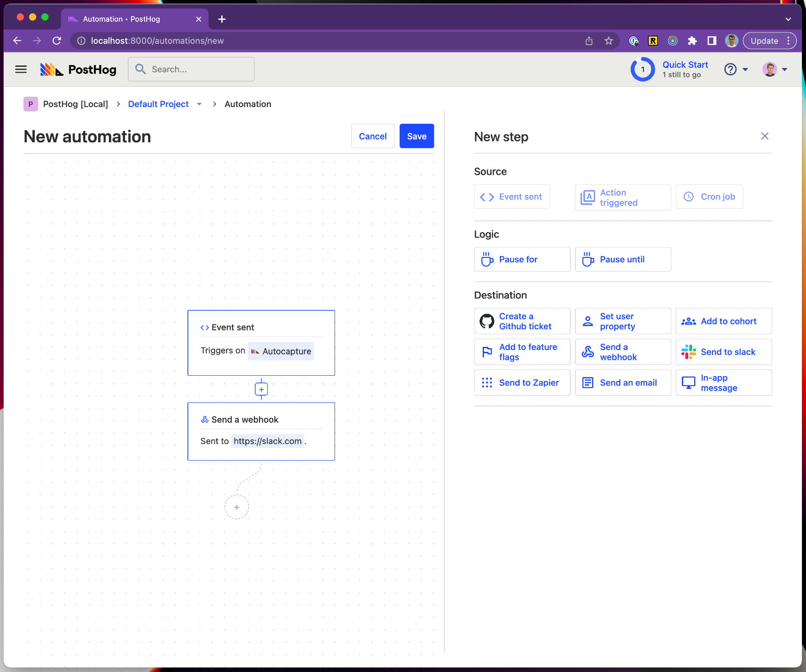Select the Send to slack destination
Screen dimensions: 806x672
coord(723,352)
